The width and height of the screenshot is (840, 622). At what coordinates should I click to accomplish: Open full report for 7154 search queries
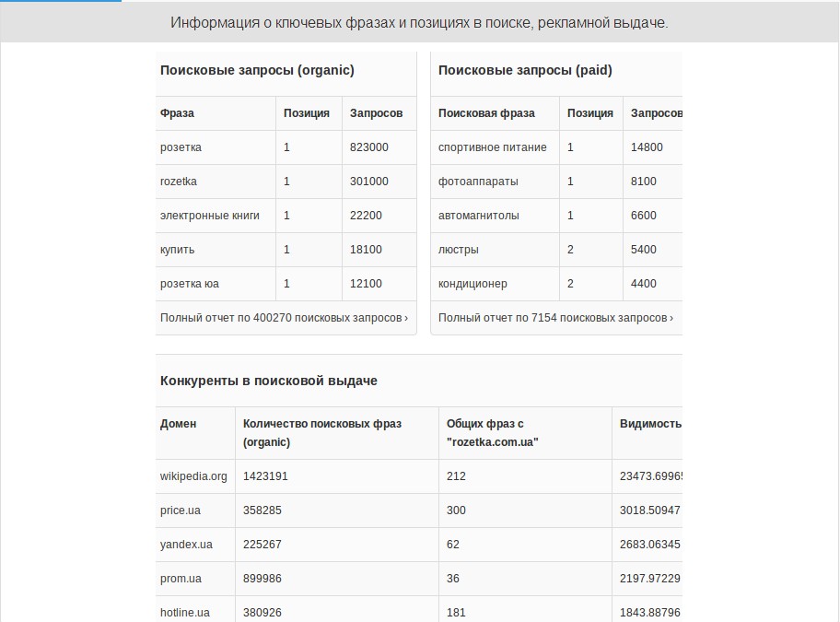tap(555, 318)
